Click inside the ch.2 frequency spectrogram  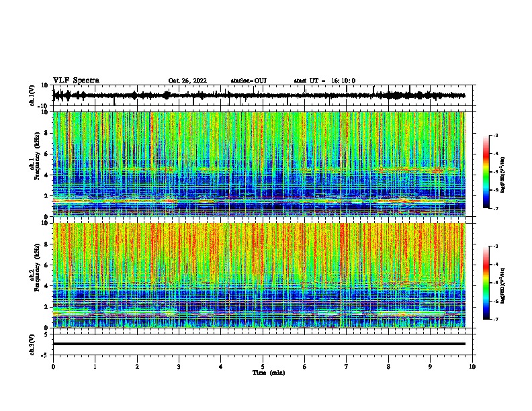pos(259,275)
